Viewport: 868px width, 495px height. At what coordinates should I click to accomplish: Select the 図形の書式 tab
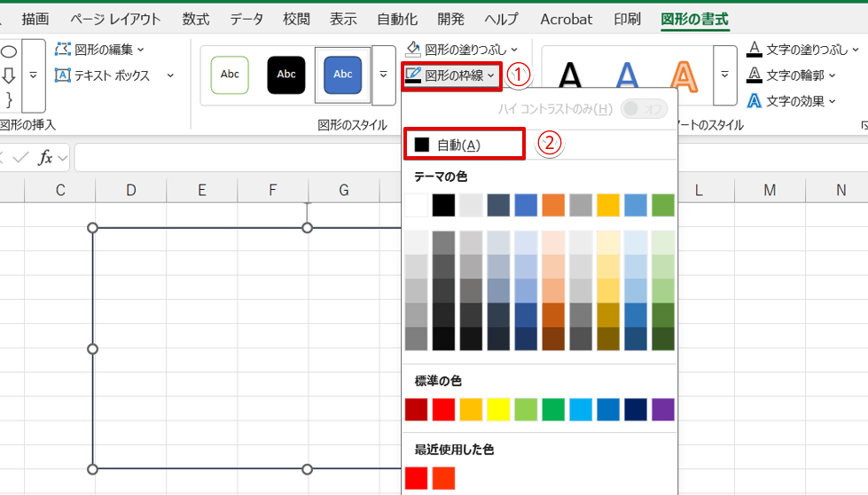(694, 19)
